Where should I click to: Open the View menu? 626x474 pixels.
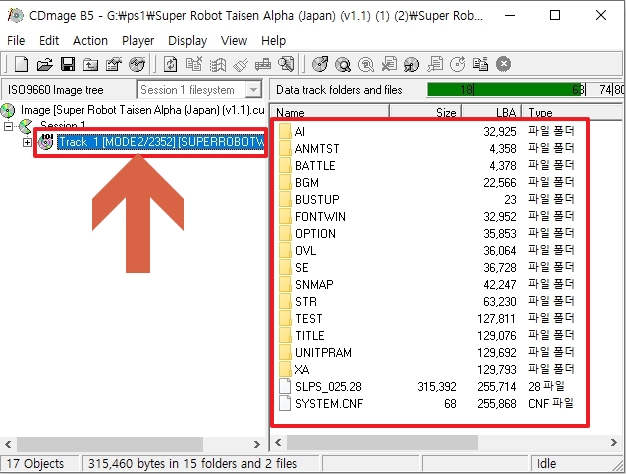pyautogui.click(x=234, y=41)
